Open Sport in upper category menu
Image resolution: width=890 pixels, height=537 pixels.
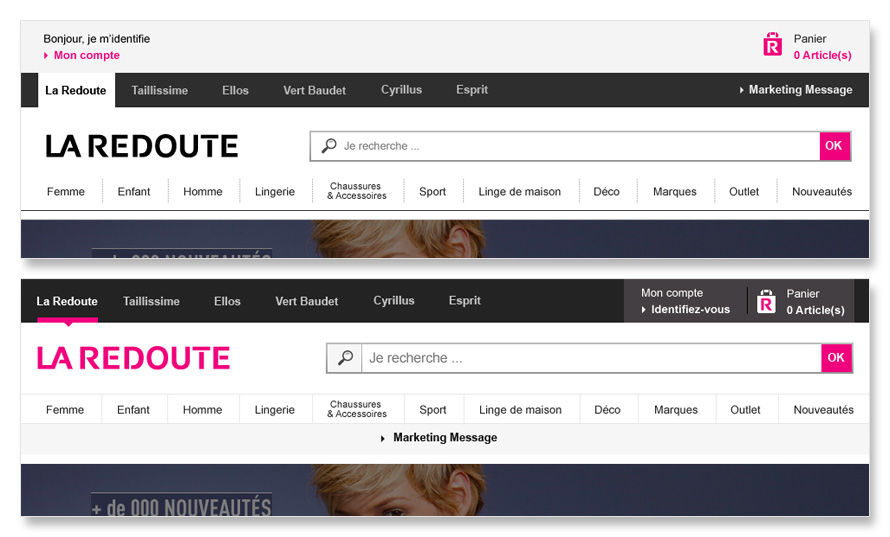pos(433,192)
